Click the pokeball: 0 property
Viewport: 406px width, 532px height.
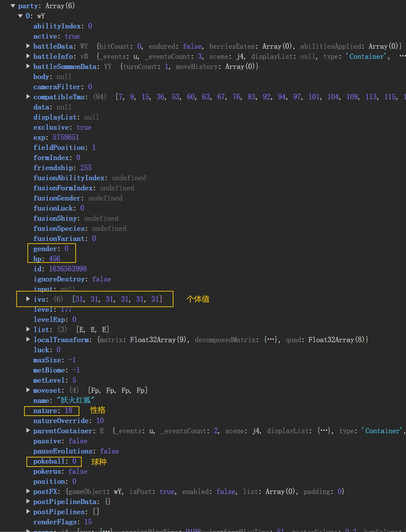54,461
